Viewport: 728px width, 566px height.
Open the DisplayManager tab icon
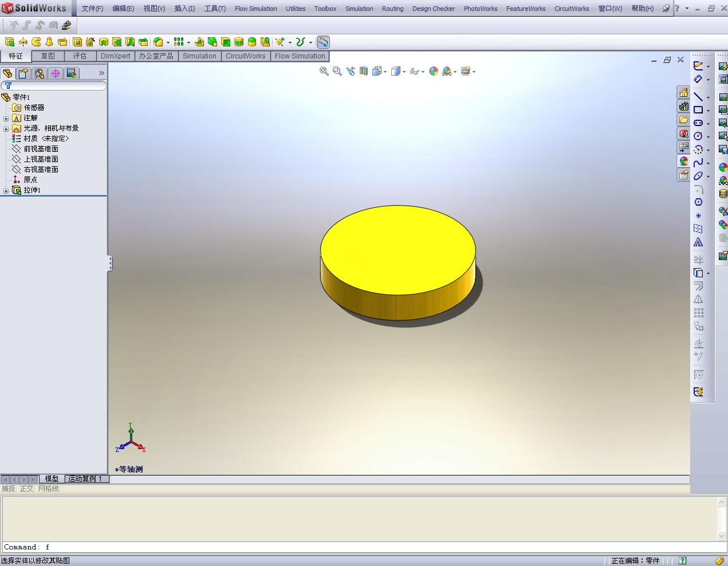pos(72,73)
